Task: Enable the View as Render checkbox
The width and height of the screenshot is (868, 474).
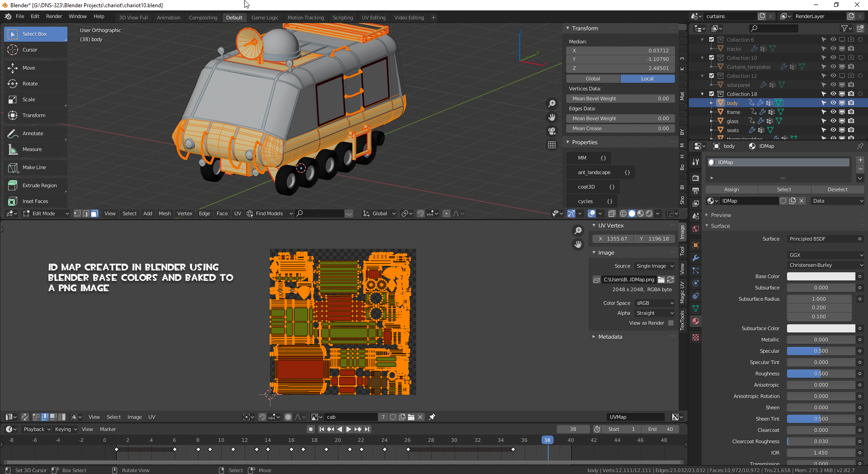Action: pyautogui.click(x=671, y=323)
